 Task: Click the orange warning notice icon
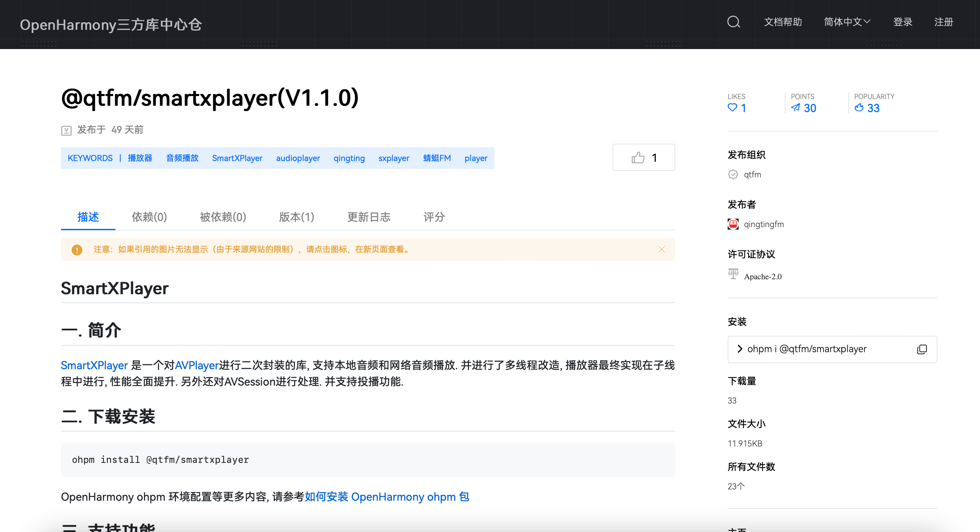pos(77,250)
